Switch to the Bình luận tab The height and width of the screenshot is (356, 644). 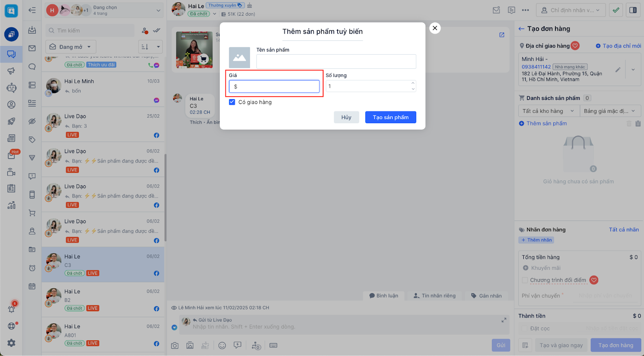384,296
